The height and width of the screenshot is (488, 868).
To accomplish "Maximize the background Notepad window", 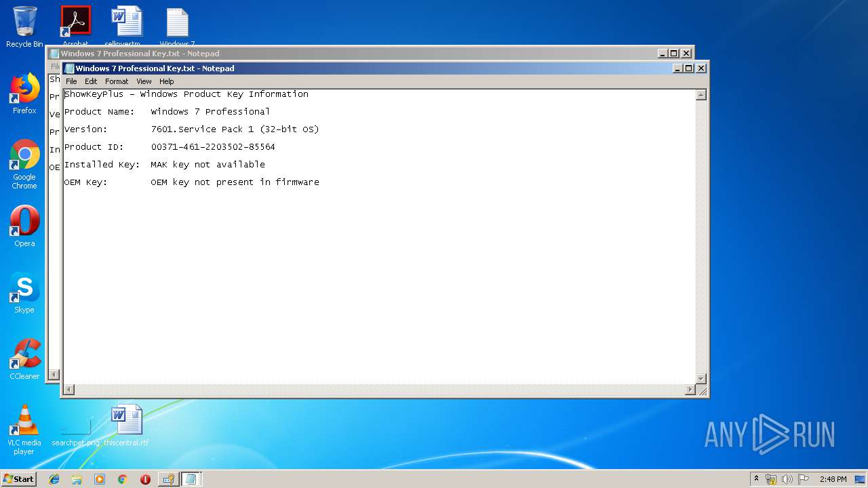I will pyautogui.click(x=674, y=54).
